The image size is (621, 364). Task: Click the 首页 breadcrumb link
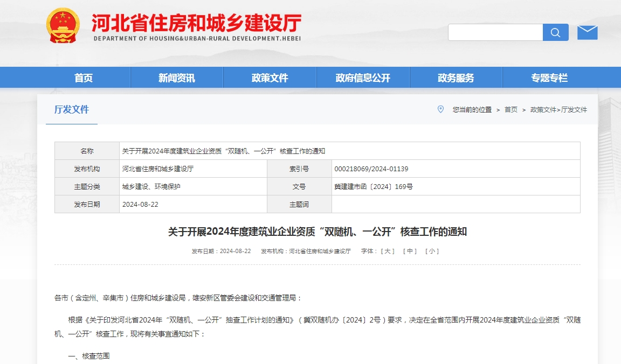coord(510,109)
